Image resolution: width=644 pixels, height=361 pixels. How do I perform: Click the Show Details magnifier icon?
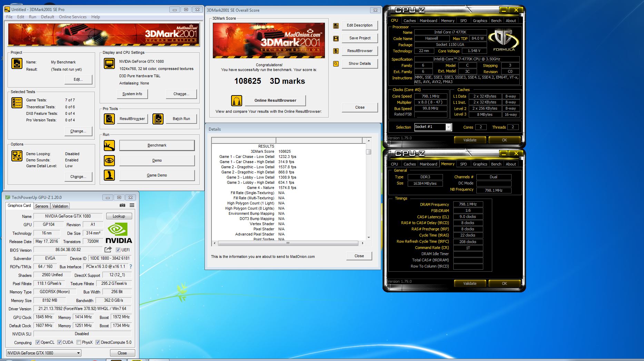336,64
